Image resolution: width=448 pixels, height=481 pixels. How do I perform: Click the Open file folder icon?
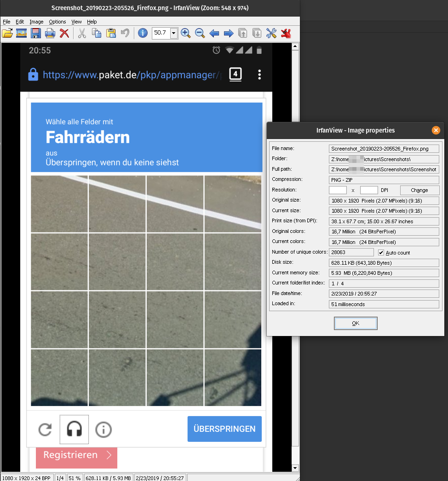click(x=7, y=33)
